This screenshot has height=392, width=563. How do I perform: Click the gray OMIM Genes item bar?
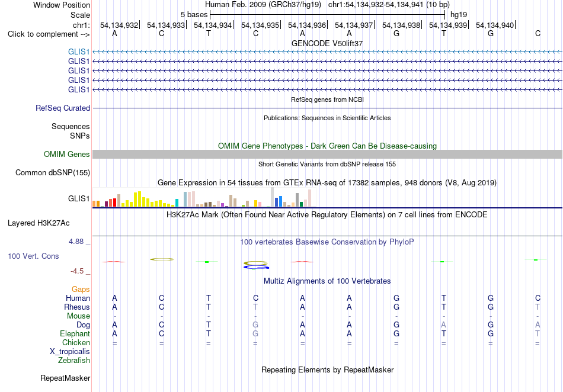pos(327,154)
